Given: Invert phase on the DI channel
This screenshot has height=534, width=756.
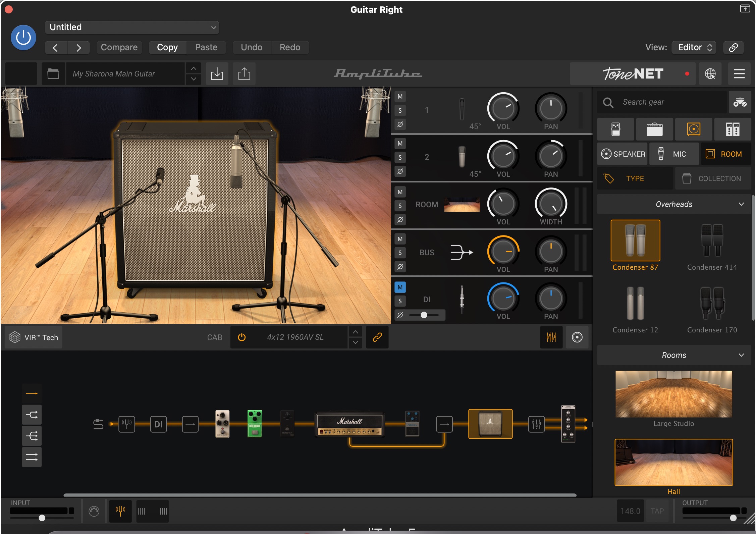Looking at the screenshot, I should click(400, 315).
